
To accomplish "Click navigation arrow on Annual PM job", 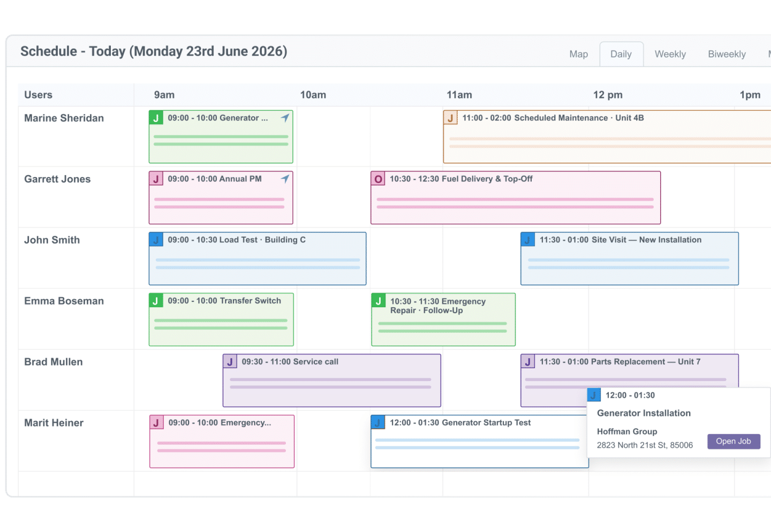I will coord(285,179).
